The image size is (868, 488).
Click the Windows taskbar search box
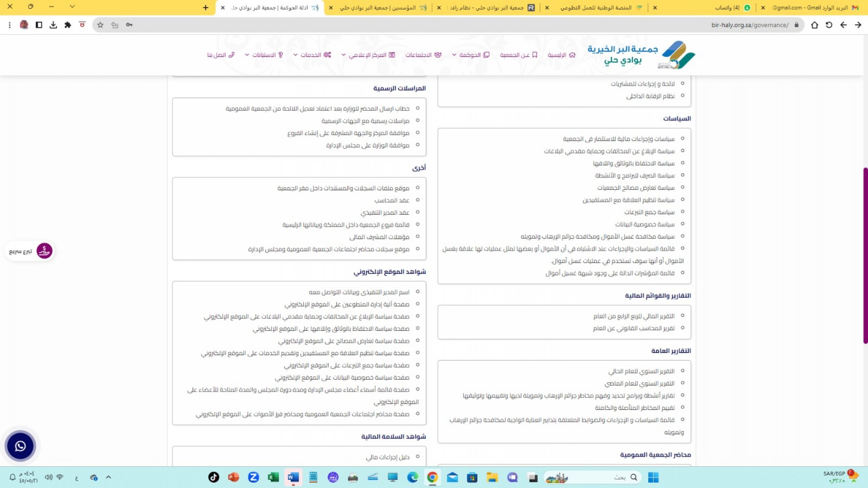[x=593, y=477]
